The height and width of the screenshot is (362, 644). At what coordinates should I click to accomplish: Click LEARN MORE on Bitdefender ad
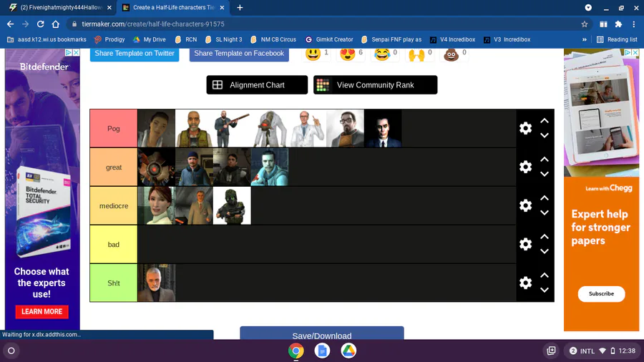(42, 311)
